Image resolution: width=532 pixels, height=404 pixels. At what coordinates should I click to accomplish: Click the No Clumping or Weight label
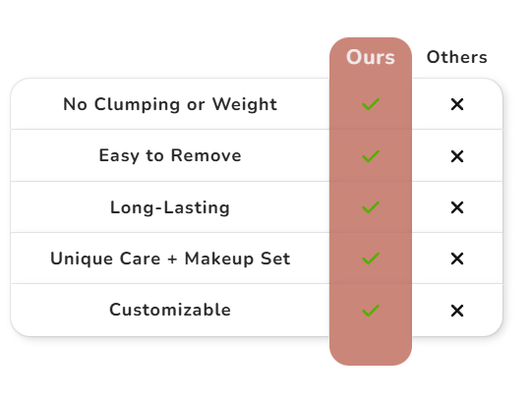pyautogui.click(x=170, y=104)
